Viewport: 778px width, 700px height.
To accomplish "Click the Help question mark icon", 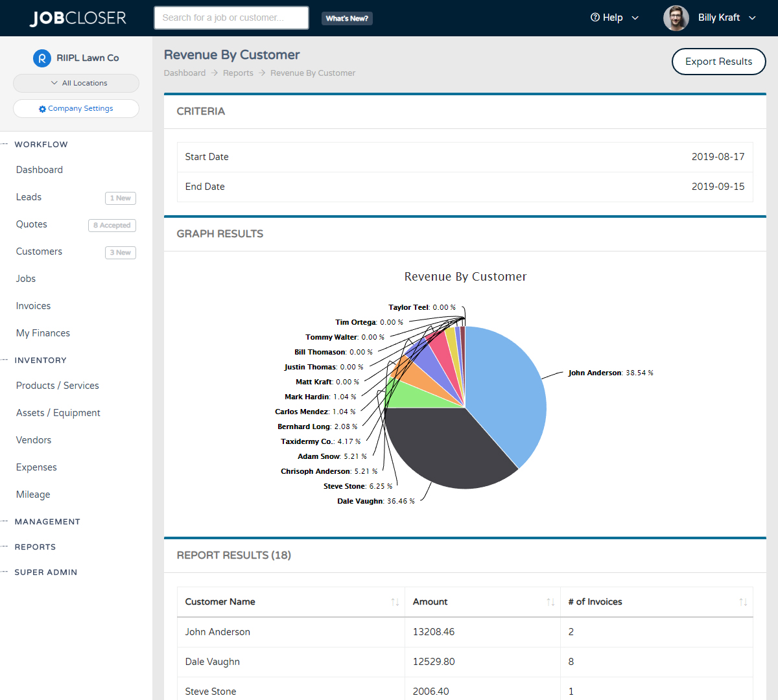I will [x=597, y=17].
